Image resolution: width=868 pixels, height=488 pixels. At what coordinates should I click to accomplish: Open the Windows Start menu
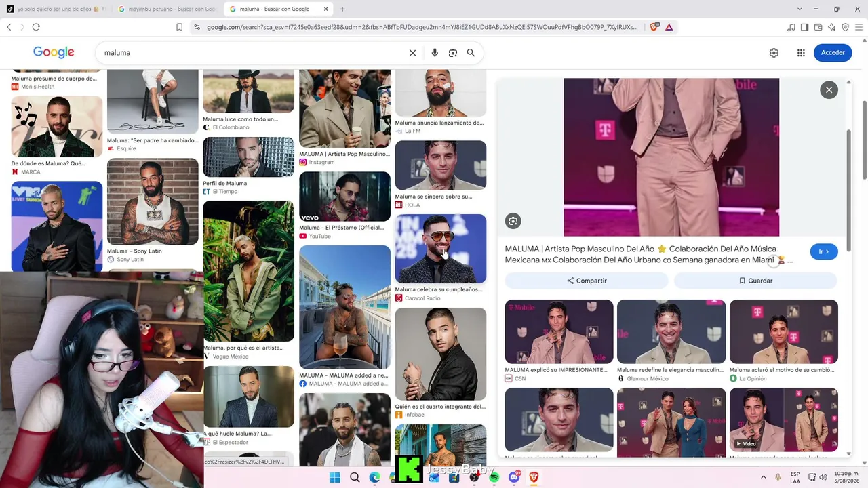pos(334,478)
